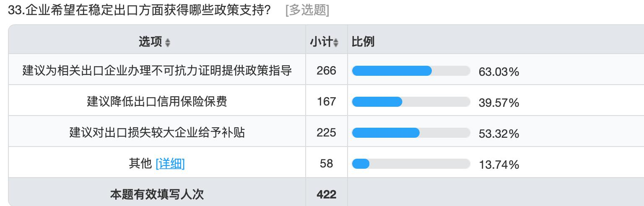Click the sort arrows beside 小计 header

tap(336, 43)
